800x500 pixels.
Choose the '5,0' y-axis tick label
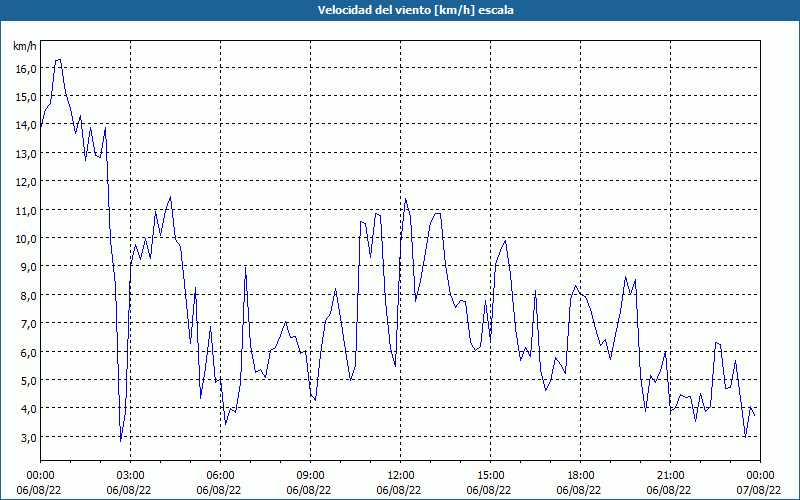(x=28, y=381)
